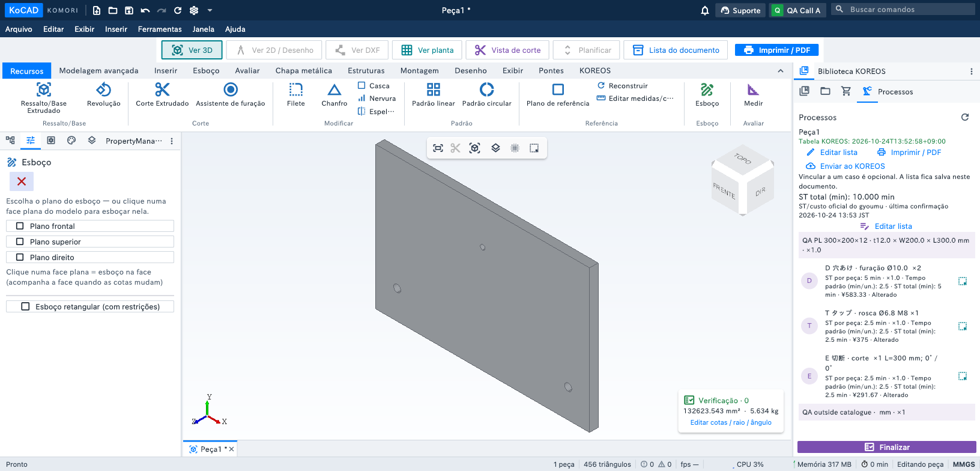
Task: Select the Filete tool
Action: [296, 95]
